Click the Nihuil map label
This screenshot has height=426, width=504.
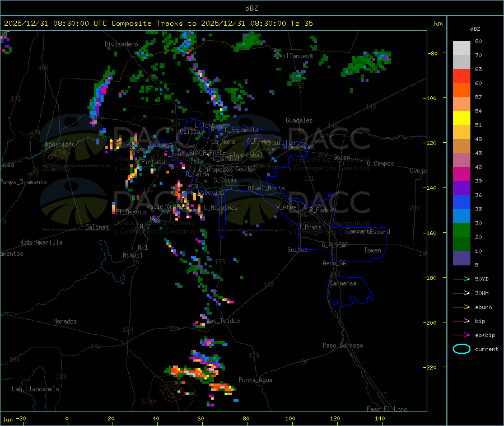133,255
